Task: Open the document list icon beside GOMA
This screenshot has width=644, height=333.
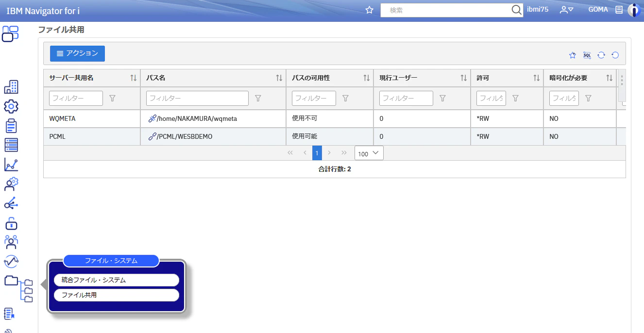Action: tap(619, 10)
